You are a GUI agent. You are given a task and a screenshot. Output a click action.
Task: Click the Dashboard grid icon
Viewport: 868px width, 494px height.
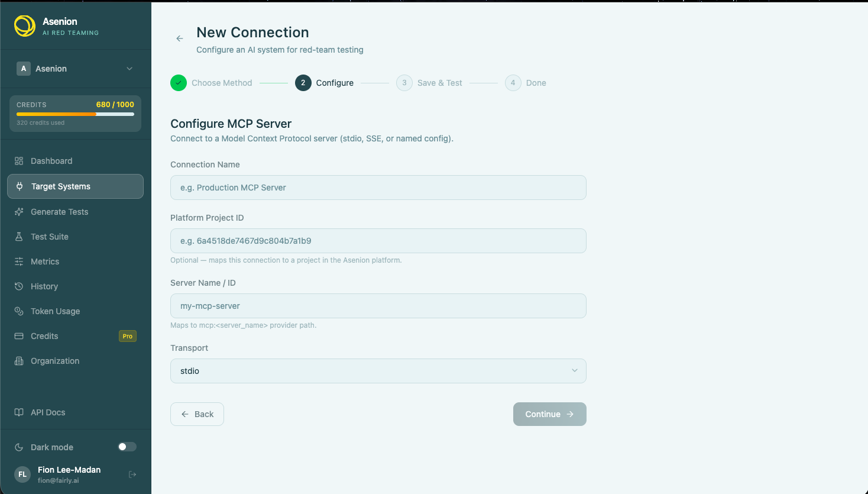click(x=19, y=161)
